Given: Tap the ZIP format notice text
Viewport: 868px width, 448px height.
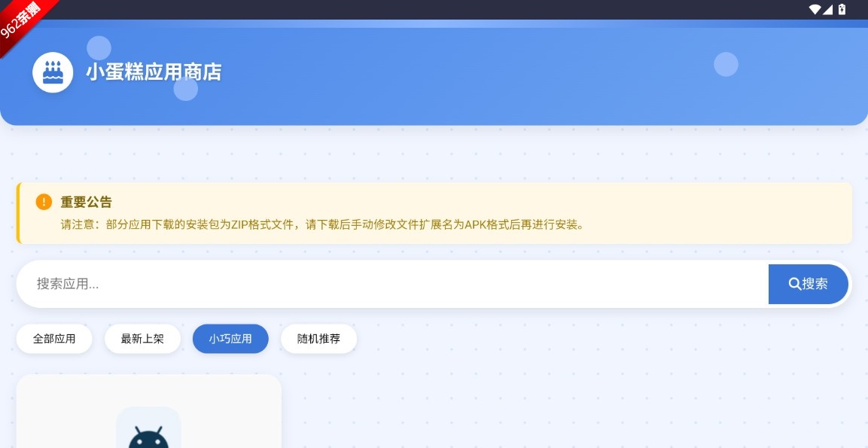Looking at the screenshot, I should click(x=322, y=224).
